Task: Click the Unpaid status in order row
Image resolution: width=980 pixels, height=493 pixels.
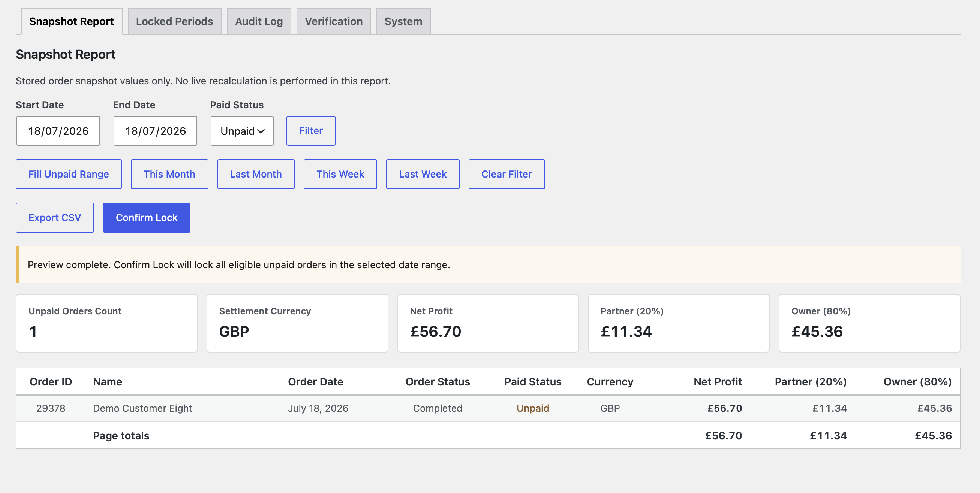Action: (533, 408)
